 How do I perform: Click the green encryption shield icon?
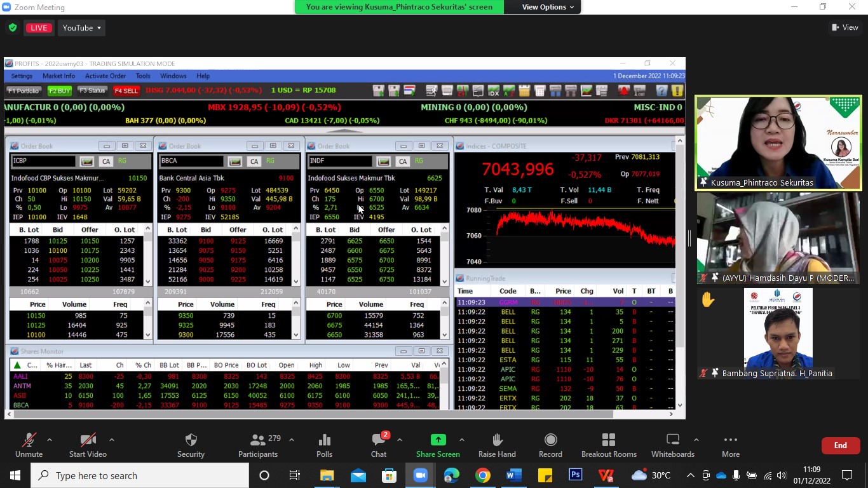tap(13, 28)
